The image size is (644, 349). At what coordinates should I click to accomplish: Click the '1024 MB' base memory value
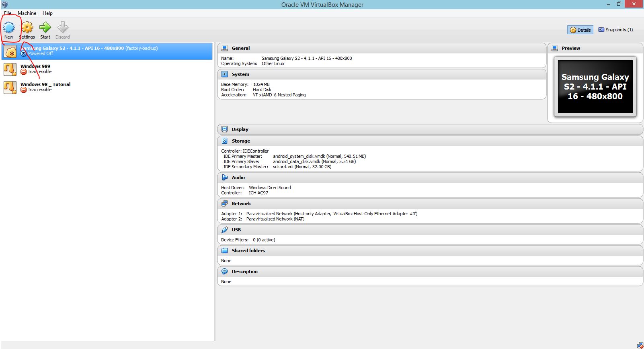coord(261,84)
